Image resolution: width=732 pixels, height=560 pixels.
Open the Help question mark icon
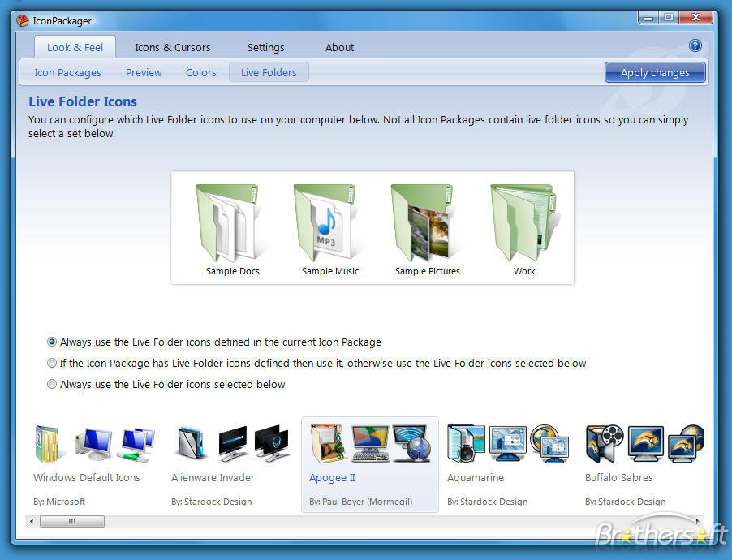[695, 45]
